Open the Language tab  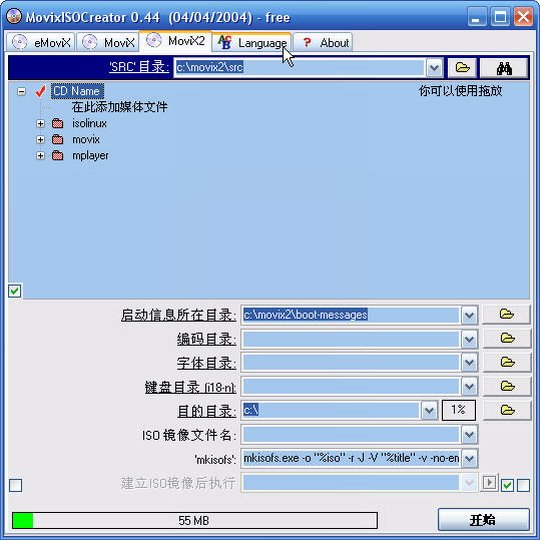252,43
